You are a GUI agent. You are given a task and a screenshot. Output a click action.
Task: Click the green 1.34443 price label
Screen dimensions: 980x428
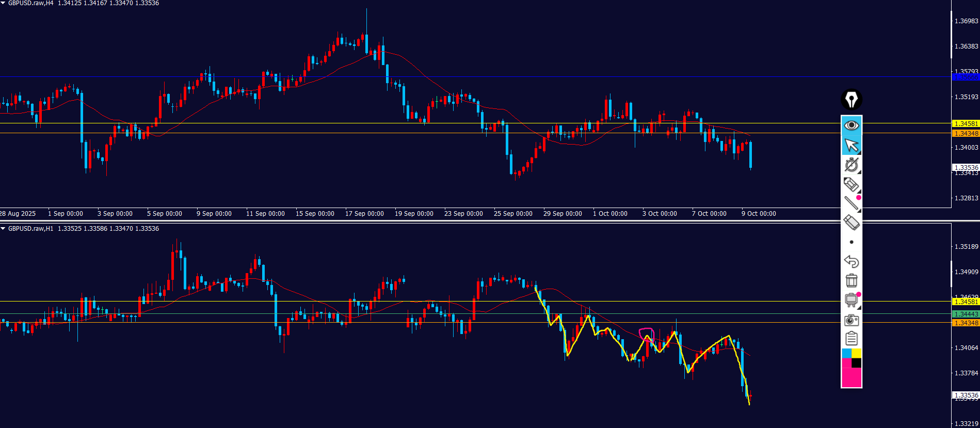pos(966,314)
